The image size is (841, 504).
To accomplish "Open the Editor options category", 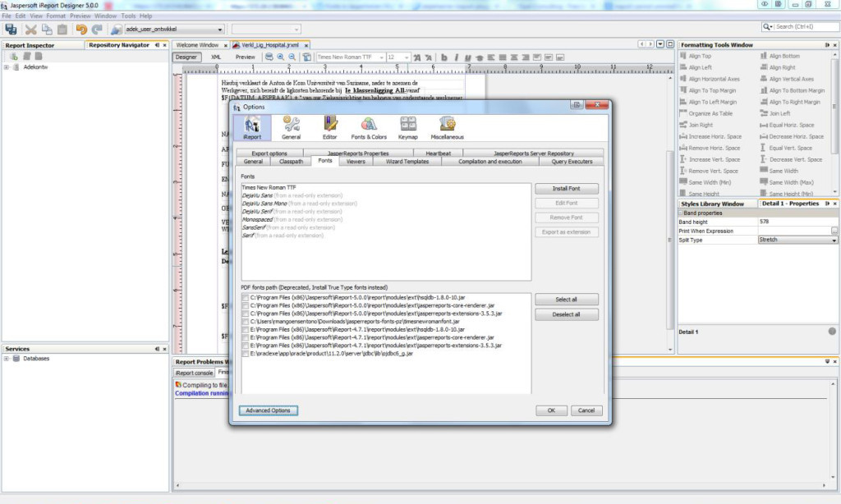I will 330,128.
